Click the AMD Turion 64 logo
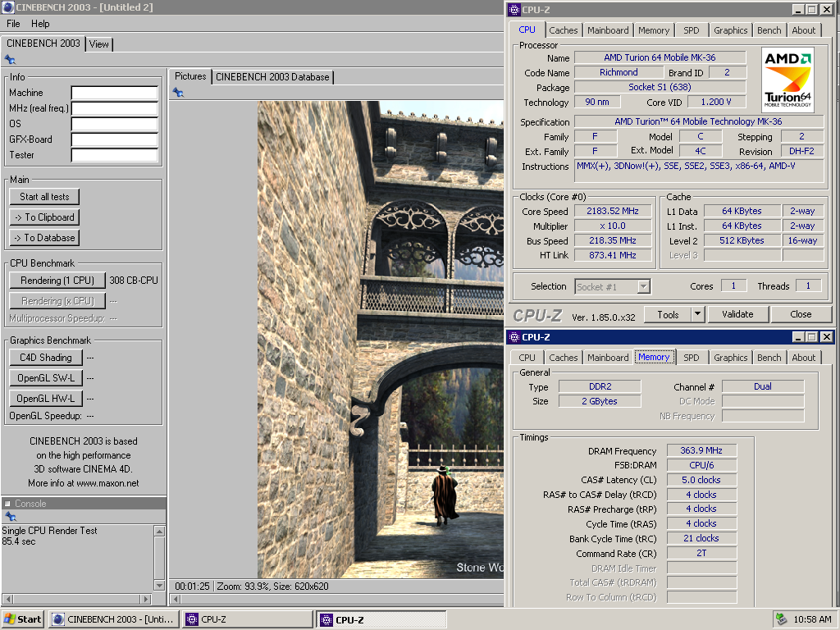The width and height of the screenshot is (840, 630). (787, 80)
